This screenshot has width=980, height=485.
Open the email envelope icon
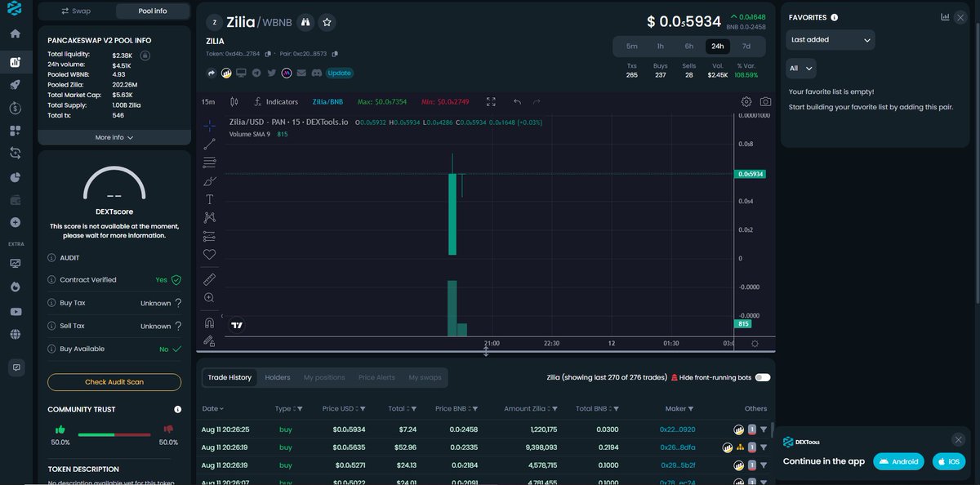pyautogui.click(x=301, y=73)
